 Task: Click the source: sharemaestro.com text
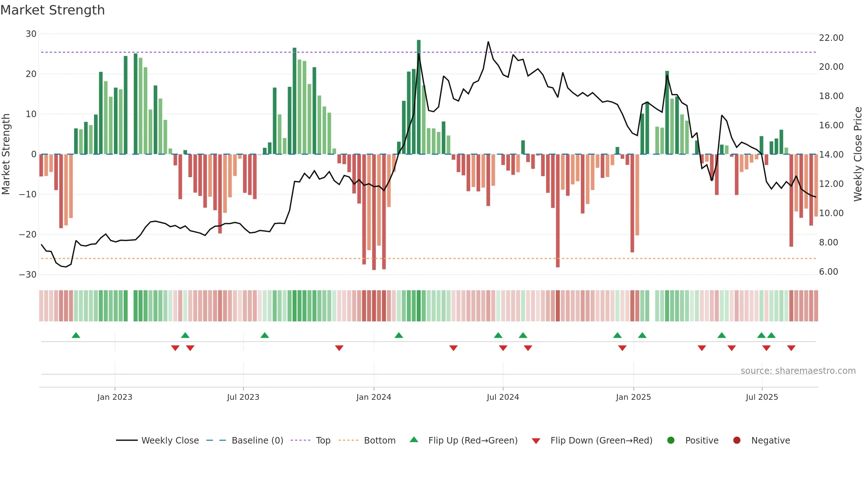(798, 371)
